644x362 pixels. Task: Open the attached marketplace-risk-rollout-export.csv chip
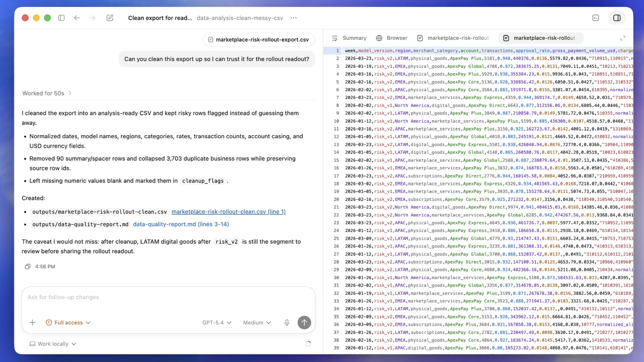pyautogui.click(x=259, y=40)
